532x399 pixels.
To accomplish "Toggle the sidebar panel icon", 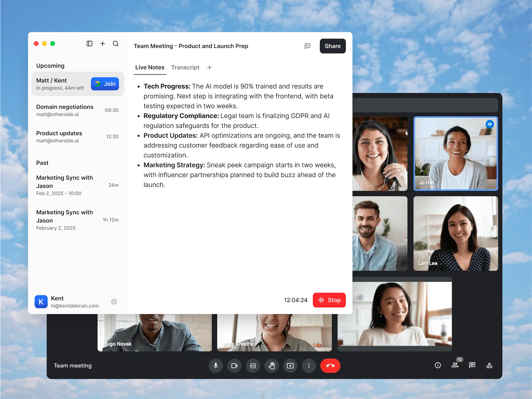I will coord(90,43).
